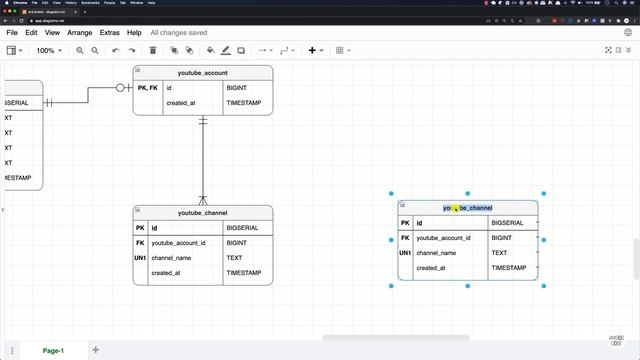Viewport: 640px width, 360px height.
Task: Open the language globe icon
Action: [628, 33]
